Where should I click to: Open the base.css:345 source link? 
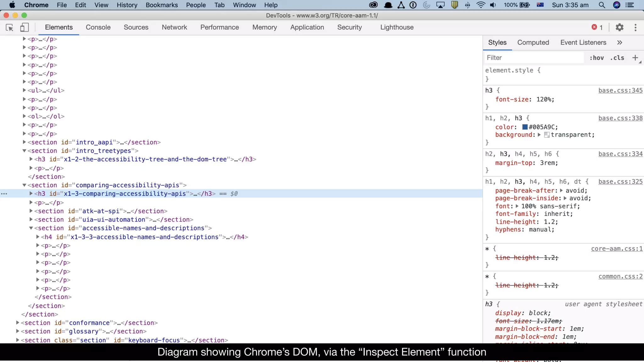[620, 90]
